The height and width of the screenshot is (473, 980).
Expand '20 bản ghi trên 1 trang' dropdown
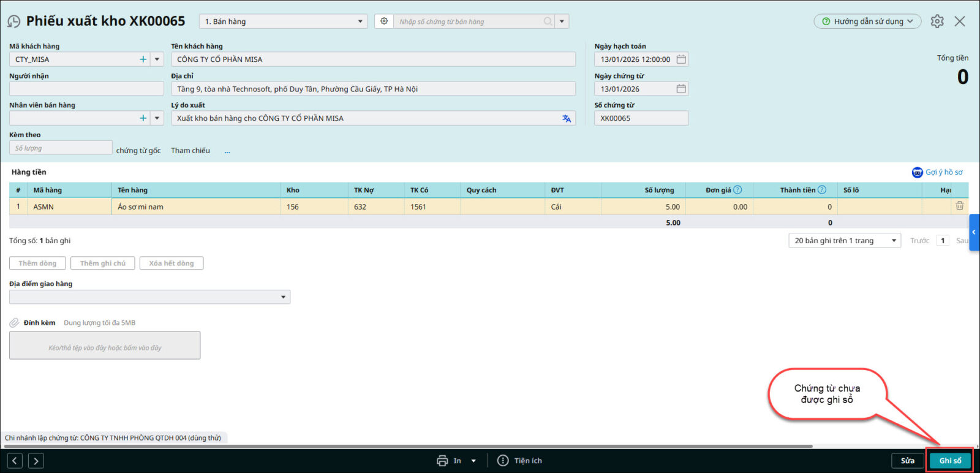click(x=894, y=241)
